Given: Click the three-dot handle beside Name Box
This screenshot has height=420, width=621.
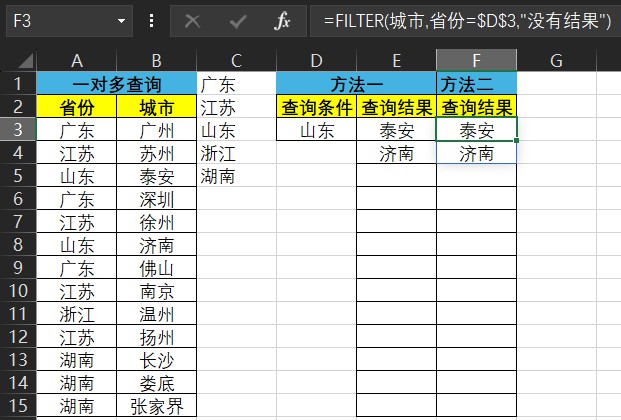Looking at the screenshot, I should coord(151,21).
